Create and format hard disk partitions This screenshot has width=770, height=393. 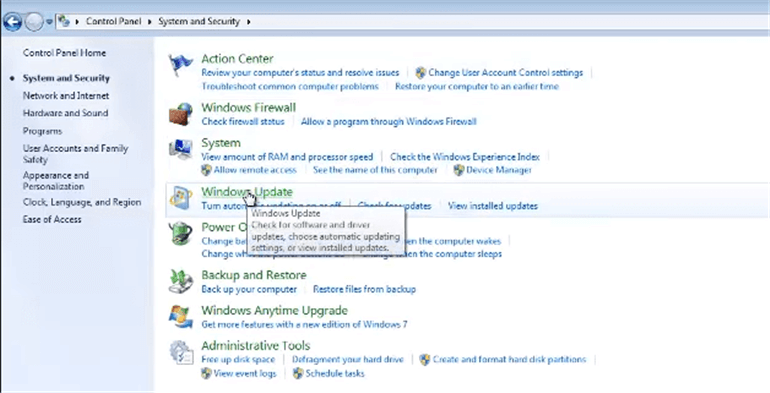pyautogui.click(x=509, y=360)
